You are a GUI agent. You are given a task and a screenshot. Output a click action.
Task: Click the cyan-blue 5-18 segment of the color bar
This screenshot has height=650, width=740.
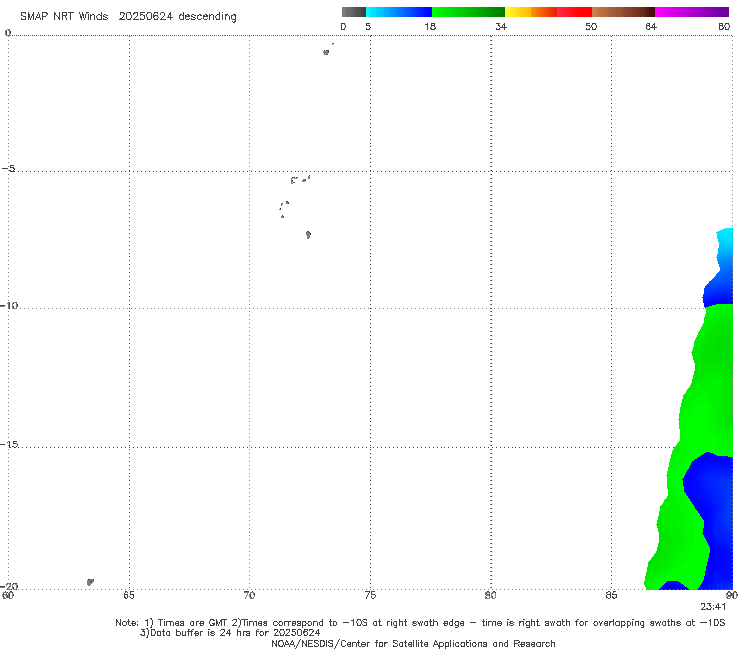399,12
